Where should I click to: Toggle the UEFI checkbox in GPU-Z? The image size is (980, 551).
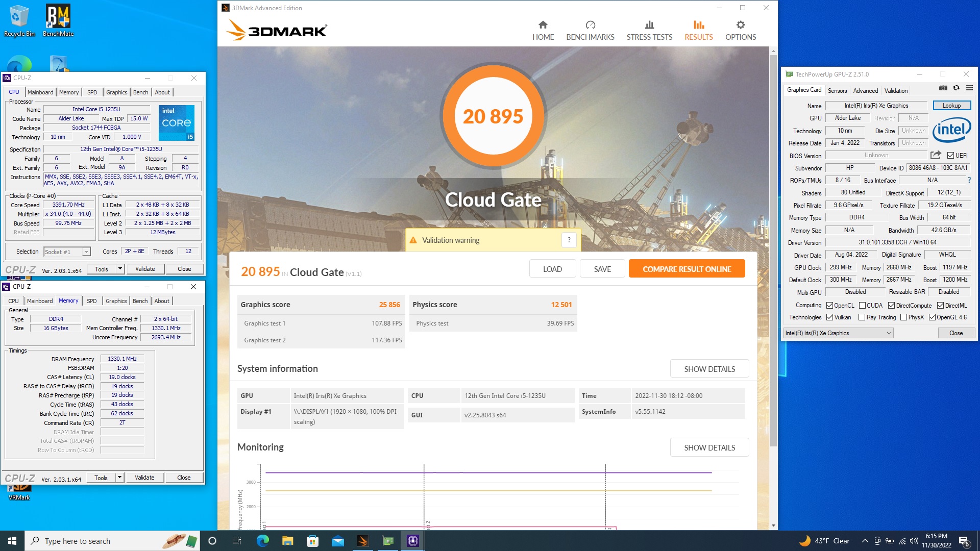point(951,156)
